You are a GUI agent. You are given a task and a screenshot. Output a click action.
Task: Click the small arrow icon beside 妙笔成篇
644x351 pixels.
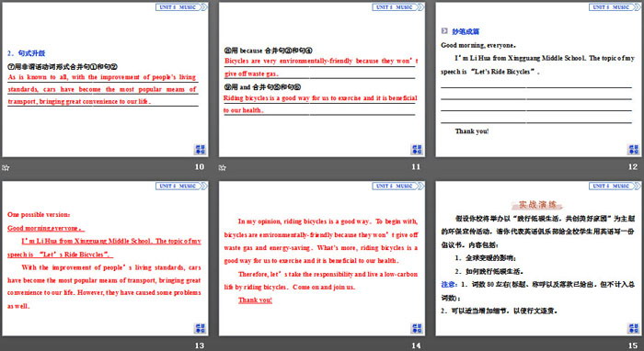[444, 30]
